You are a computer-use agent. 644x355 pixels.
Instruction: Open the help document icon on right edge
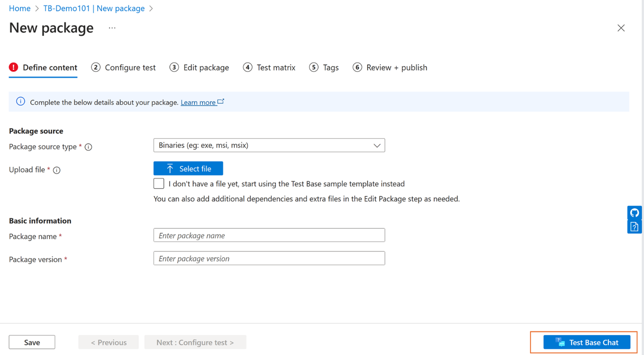pyautogui.click(x=634, y=227)
